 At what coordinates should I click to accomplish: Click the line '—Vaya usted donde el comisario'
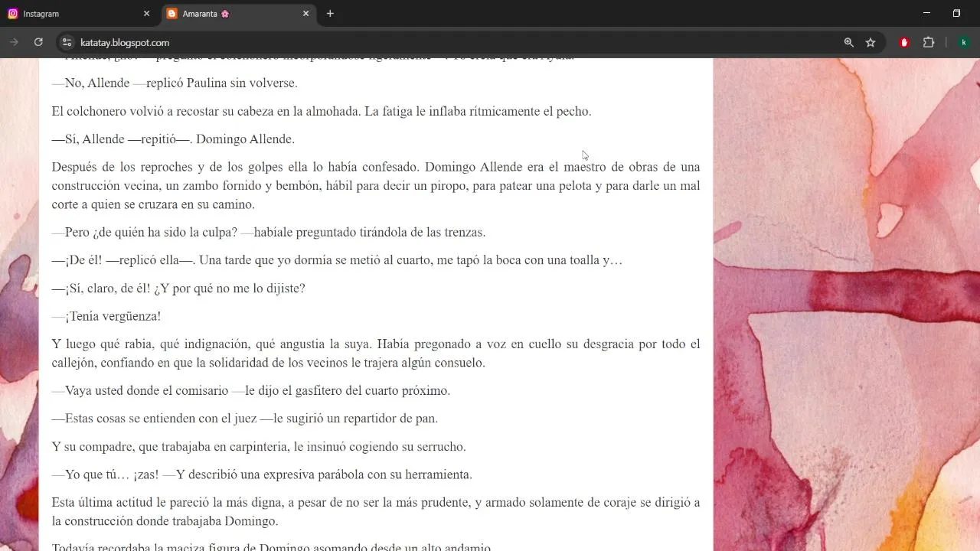(251, 391)
